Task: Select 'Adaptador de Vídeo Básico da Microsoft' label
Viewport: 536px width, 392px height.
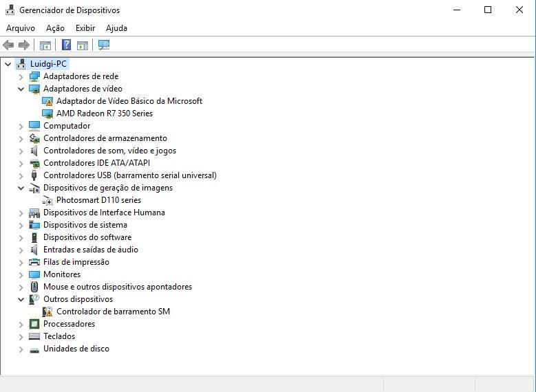Action: point(129,101)
